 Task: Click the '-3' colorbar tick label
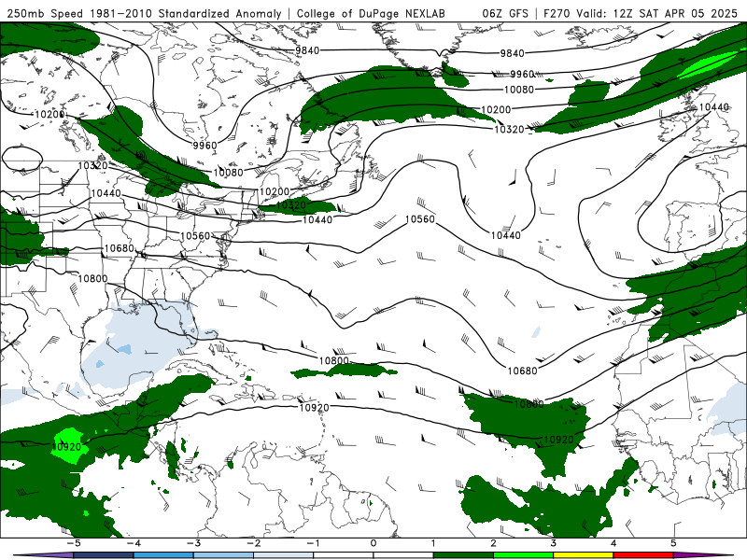[193, 543]
